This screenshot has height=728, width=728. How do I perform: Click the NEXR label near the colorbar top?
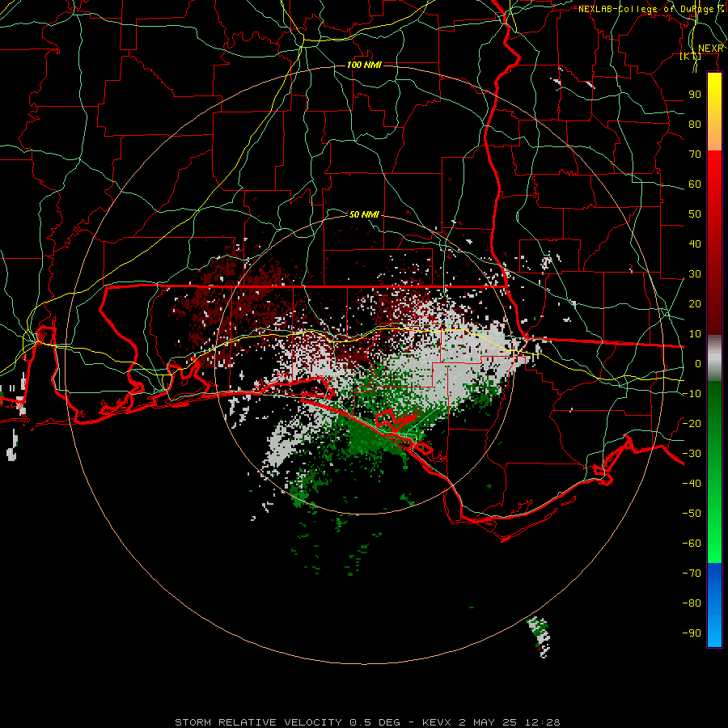711,49
